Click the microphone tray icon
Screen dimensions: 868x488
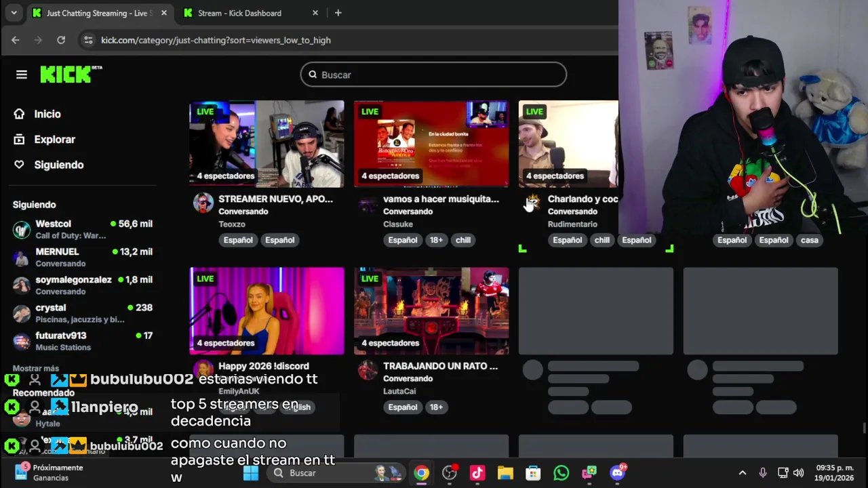point(763,473)
